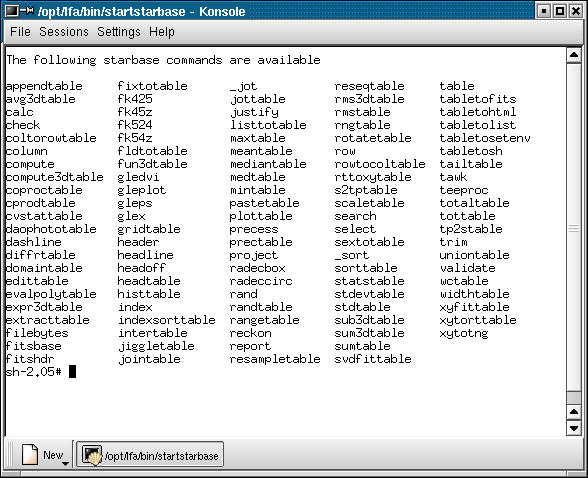The image size is (588, 478).
Task: Open the File menu
Action: [20, 32]
